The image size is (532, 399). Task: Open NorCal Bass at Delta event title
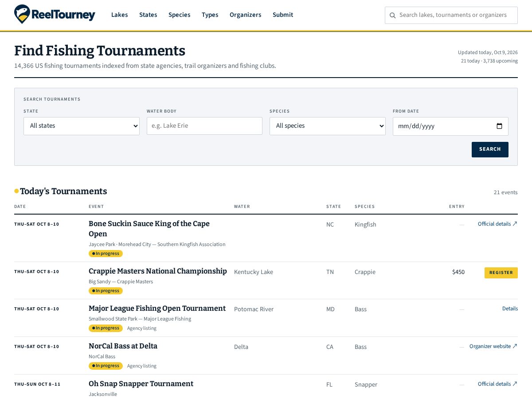tap(123, 346)
